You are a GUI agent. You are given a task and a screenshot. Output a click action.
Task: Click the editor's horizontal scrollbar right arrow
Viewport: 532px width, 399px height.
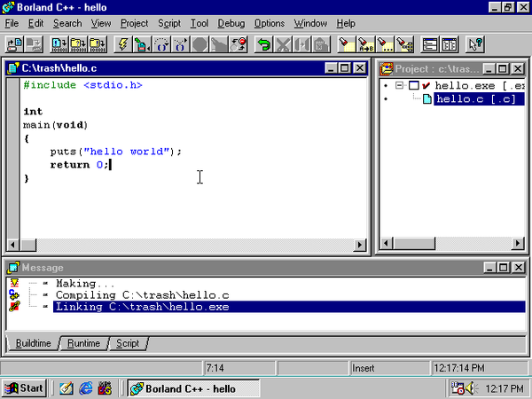(x=359, y=245)
